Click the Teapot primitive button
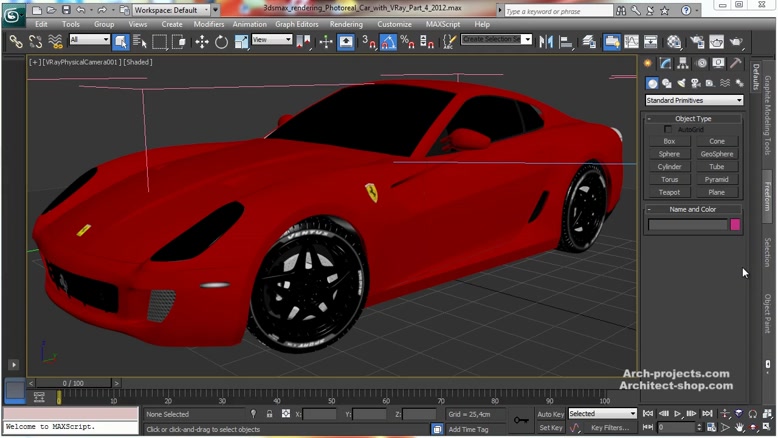778x438 pixels. point(669,192)
